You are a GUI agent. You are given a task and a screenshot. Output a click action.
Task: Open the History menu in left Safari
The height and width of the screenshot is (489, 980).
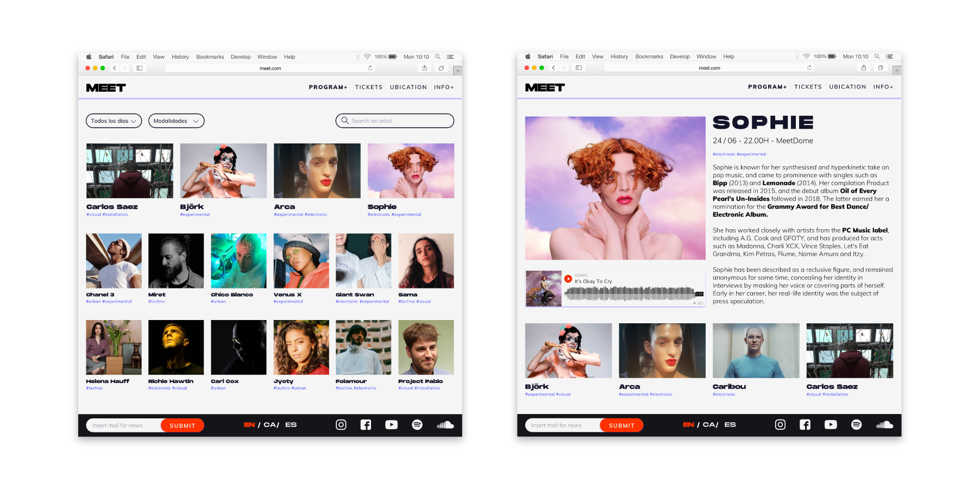[x=180, y=57]
